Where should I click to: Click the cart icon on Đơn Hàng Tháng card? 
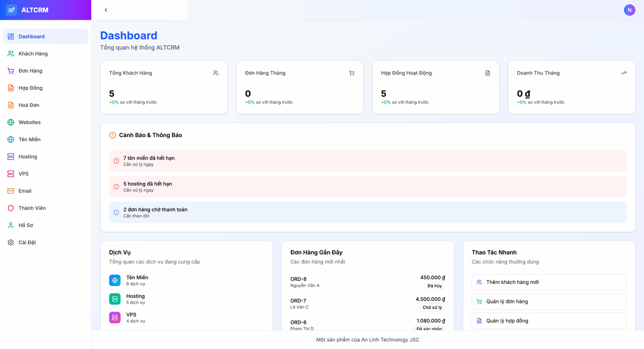[x=352, y=73]
